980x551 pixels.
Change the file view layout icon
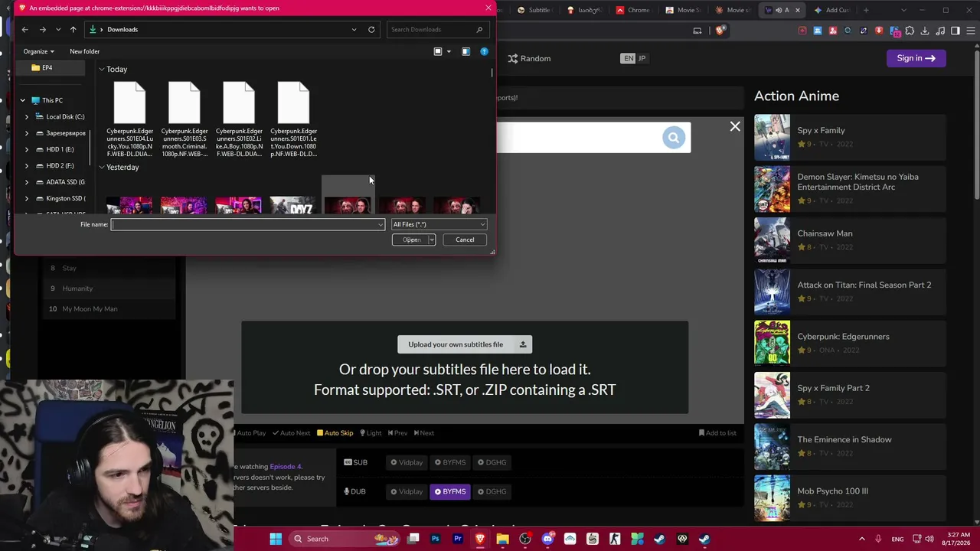tap(438, 51)
